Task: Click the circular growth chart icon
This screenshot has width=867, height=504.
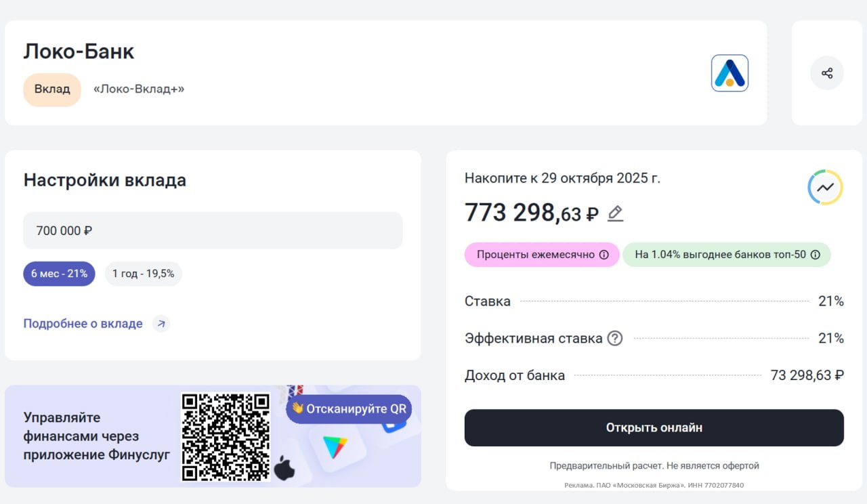Action: [x=825, y=187]
